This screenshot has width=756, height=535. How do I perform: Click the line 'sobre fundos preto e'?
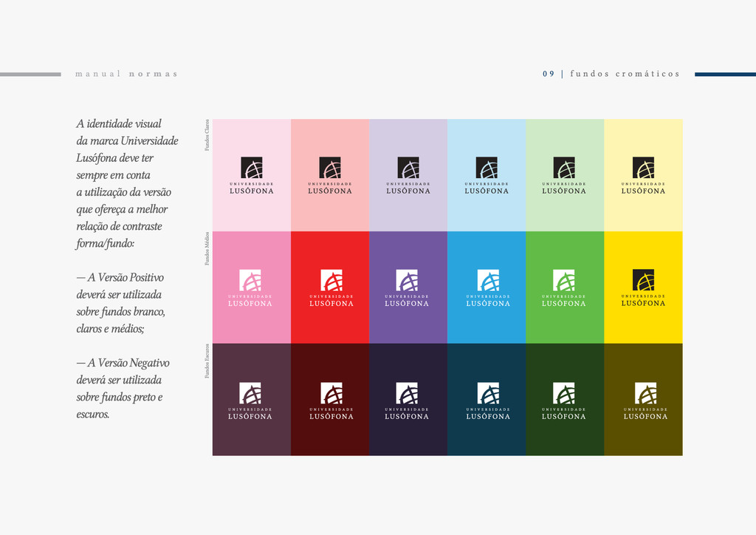120,398
